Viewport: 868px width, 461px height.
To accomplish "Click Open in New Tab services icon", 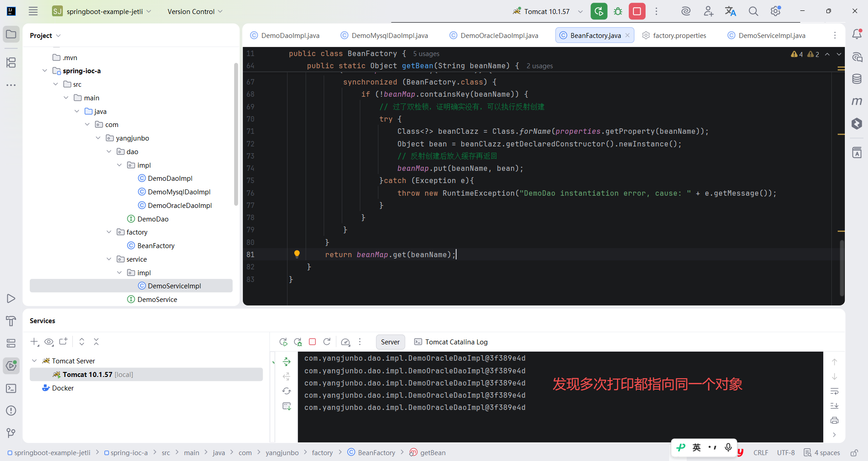I will click(x=63, y=342).
